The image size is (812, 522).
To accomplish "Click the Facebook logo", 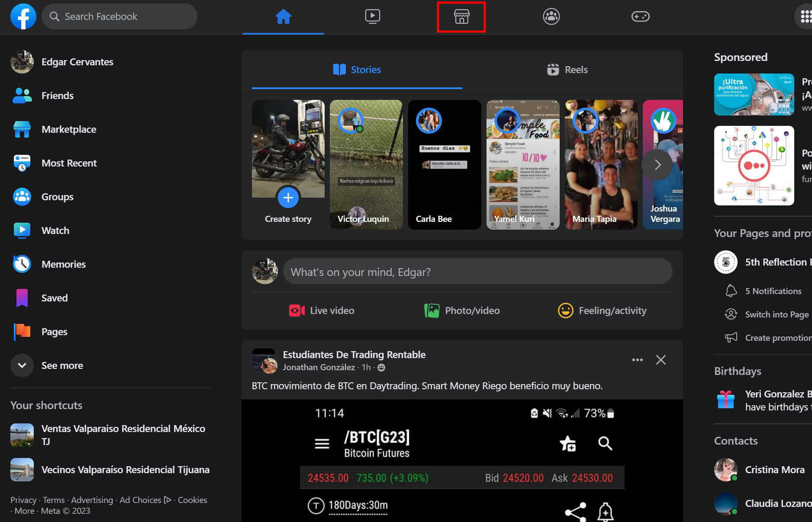I will coord(23,16).
